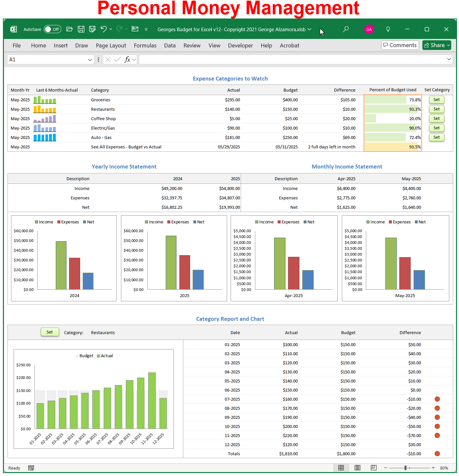Enable Page Break Preview view

pyautogui.click(x=374, y=468)
